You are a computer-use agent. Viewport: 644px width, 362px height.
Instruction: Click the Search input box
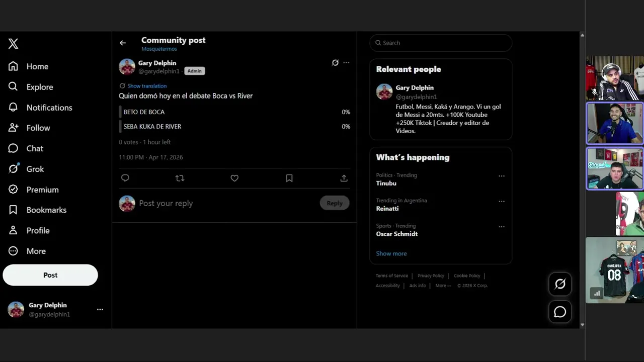point(441,43)
